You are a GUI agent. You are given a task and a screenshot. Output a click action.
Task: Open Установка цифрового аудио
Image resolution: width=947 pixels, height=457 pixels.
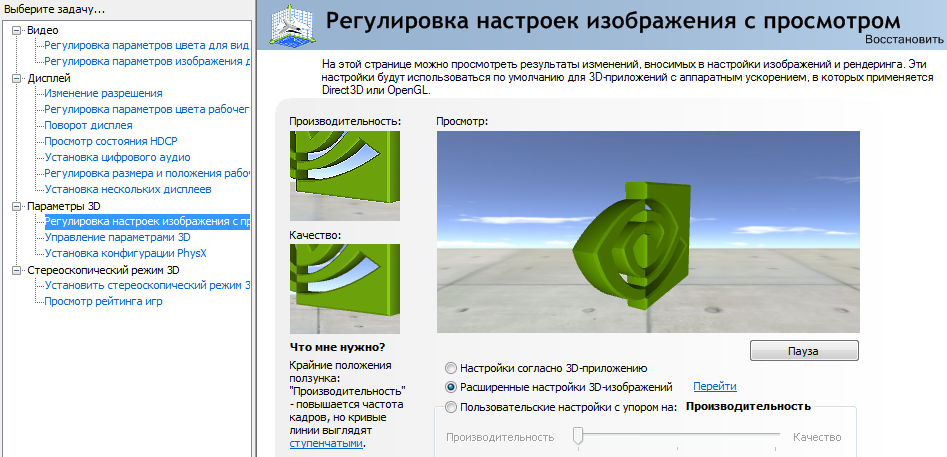click(x=117, y=158)
